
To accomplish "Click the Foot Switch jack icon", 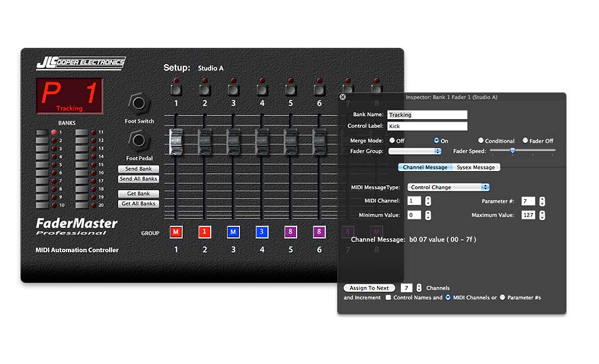I will [x=138, y=103].
